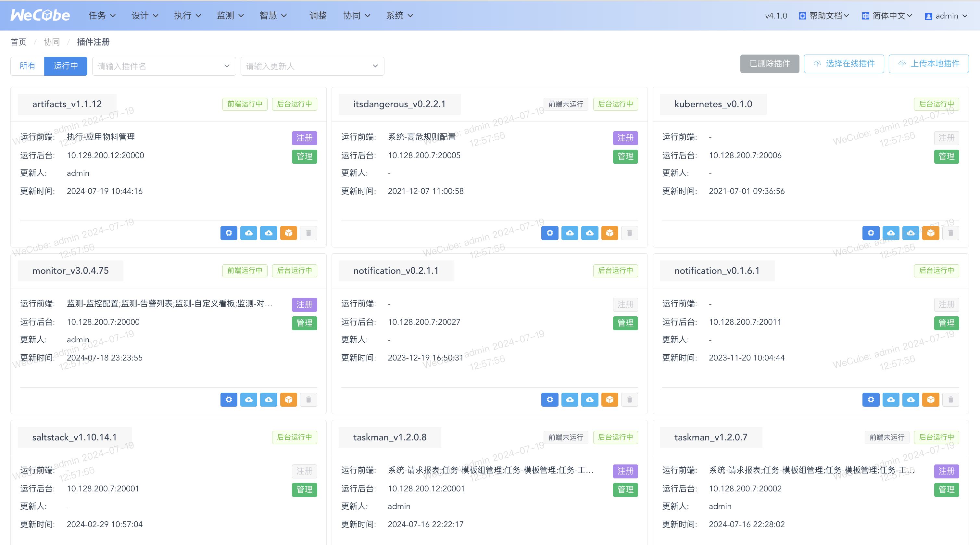Expand the 任务 menu

click(102, 16)
